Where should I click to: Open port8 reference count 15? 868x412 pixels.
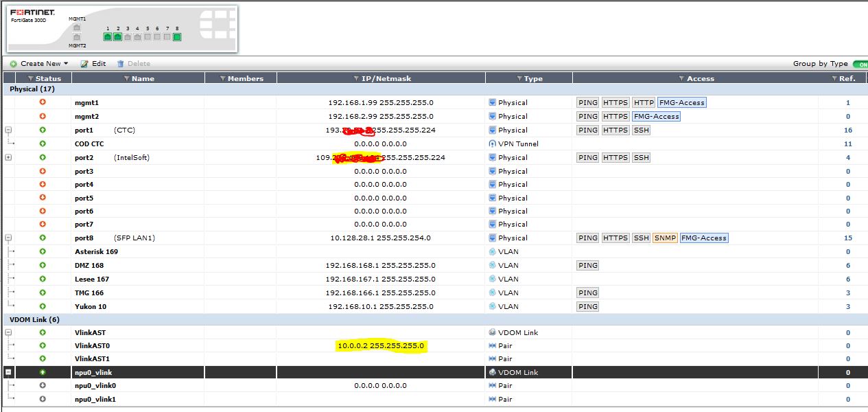coord(848,238)
